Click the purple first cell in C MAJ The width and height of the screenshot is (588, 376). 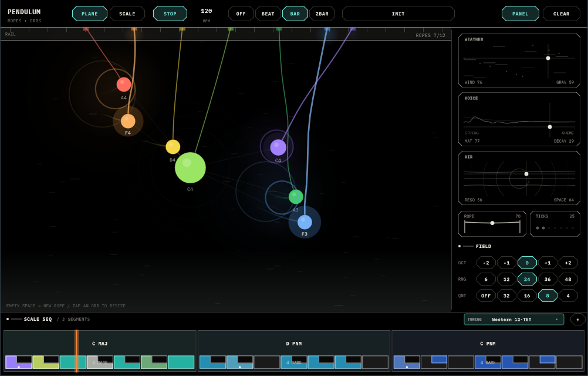tap(19, 362)
